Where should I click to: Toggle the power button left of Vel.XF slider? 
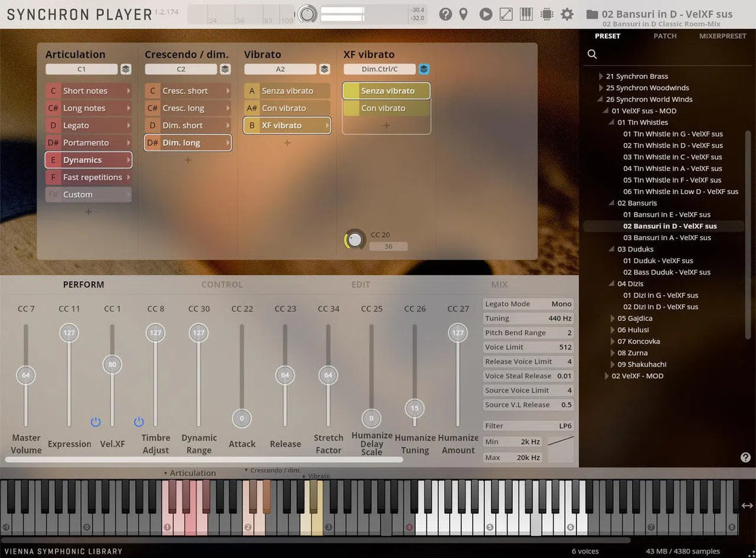[x=96, y=422]
